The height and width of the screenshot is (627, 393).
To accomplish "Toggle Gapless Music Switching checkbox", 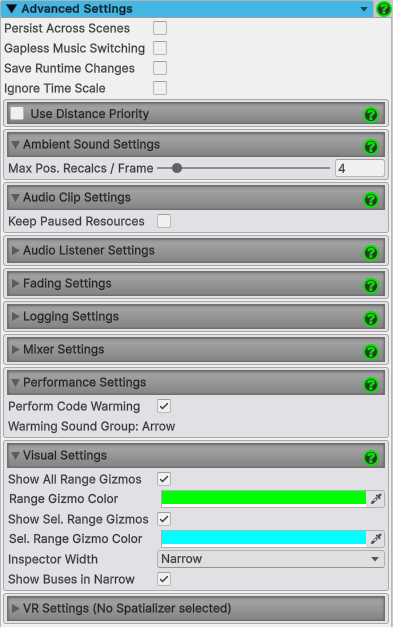I will coord(160,48).
